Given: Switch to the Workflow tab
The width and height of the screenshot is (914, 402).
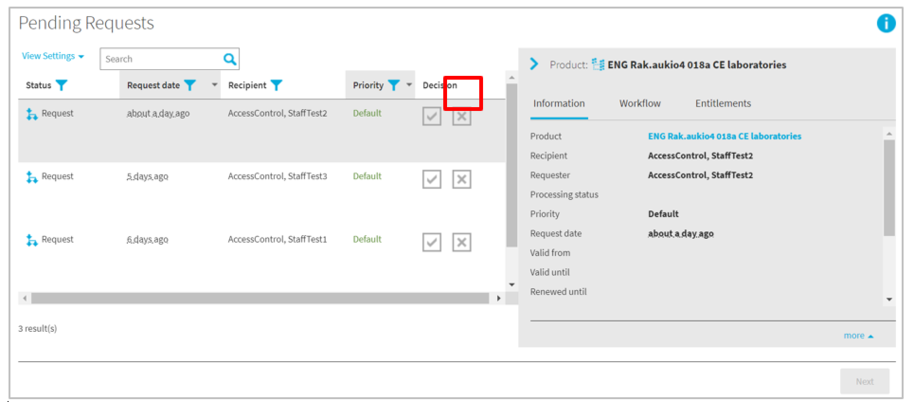Looking at the screenshot, I should click(x=640, y=103).
